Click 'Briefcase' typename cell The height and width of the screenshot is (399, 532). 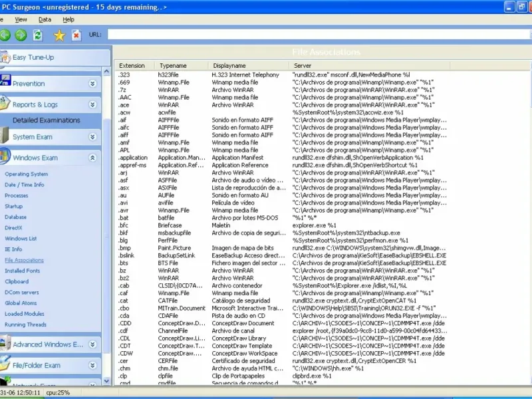click(170, 225)
